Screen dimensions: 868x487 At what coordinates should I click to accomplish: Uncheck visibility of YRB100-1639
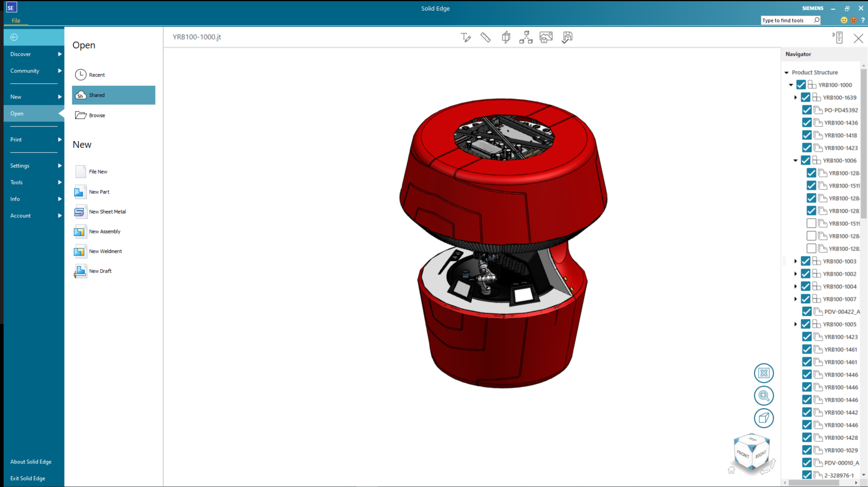click(x=806, y=97)
